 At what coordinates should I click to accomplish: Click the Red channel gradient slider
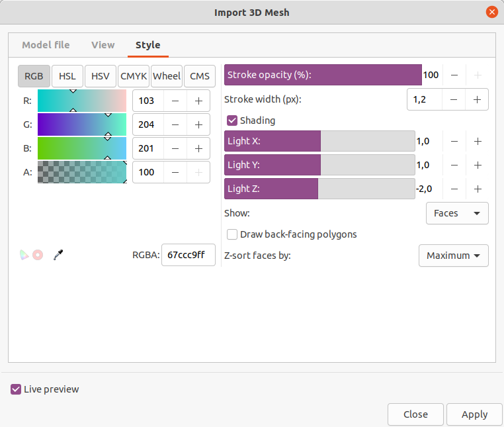pyautogui.click(x=82, y=101)
